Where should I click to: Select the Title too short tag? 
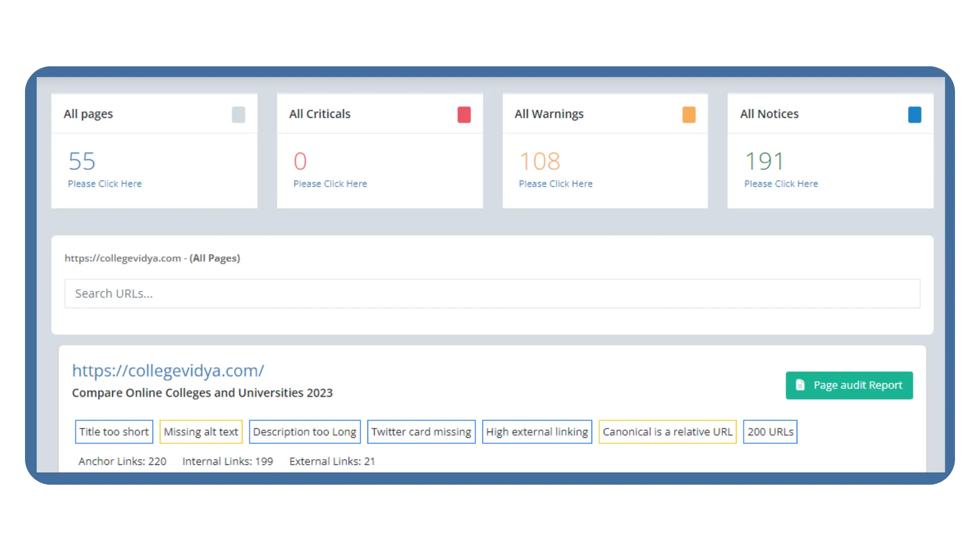[114, 432]
